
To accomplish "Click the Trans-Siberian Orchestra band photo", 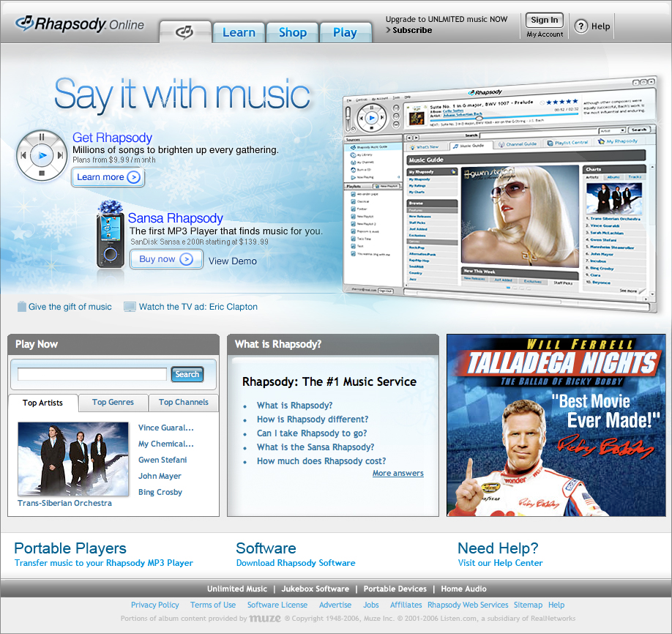I will click(x=73, y=459).
